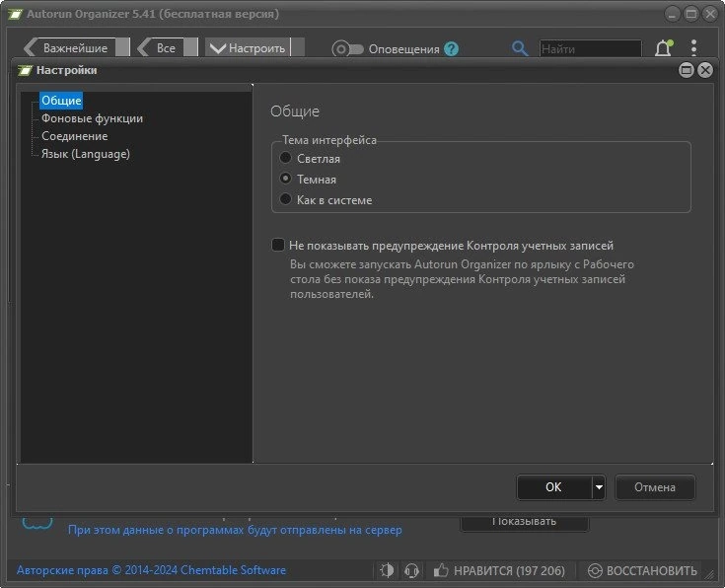Open the Оповещения help question icon
725x588 pixels.
[x=452, y=48]
